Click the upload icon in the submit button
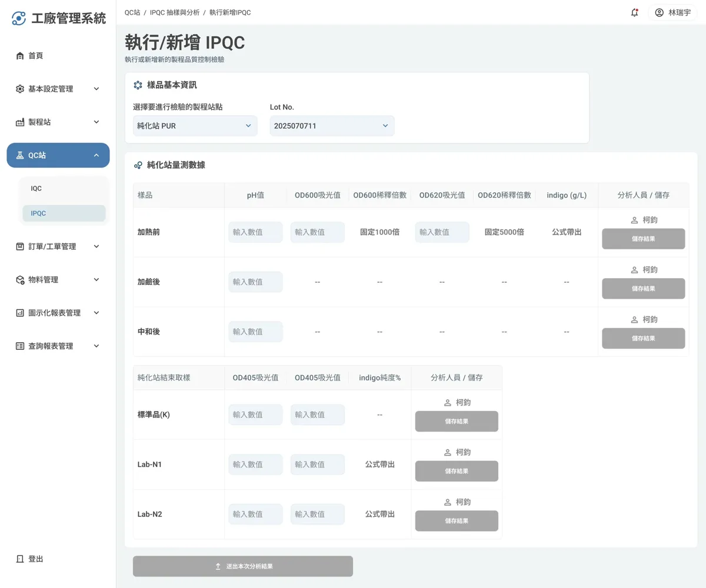This screenshot has height=588, width=706. coord(218,566)
